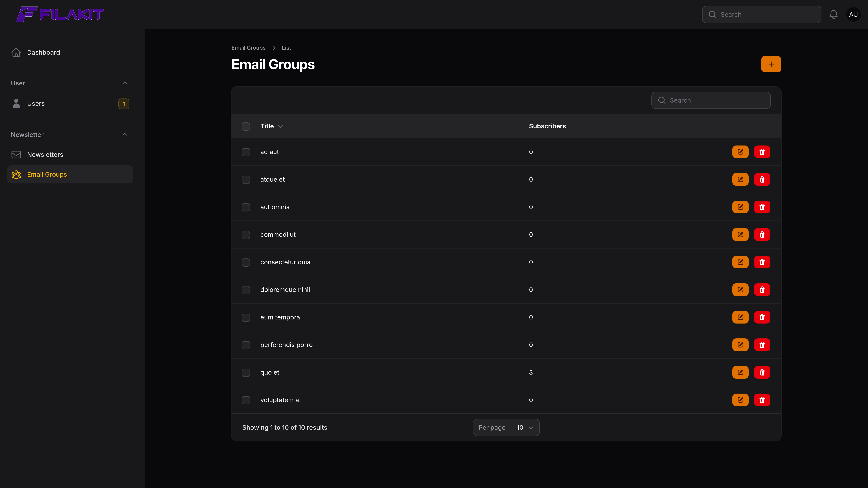
Task: Tick the 'voluptatem at' row checkbox
Action: point(246,400)
